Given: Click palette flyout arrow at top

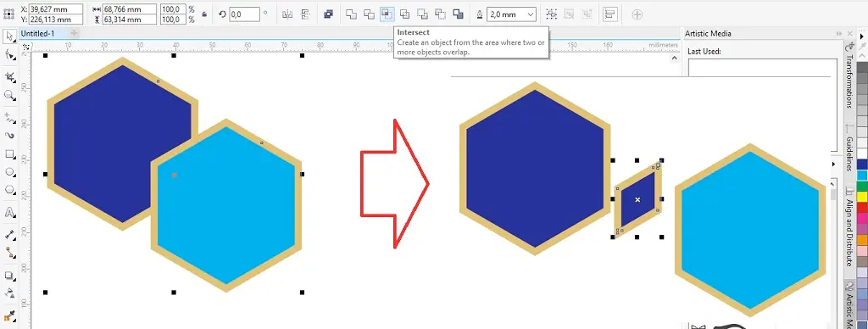Looking at the screenshot, I should coord(862,36).
